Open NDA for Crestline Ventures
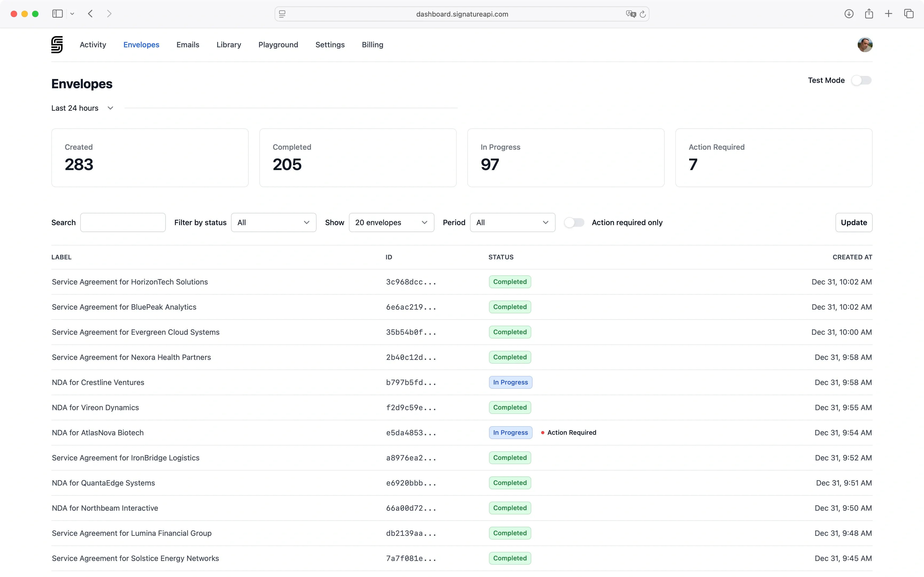 [98, 382]
